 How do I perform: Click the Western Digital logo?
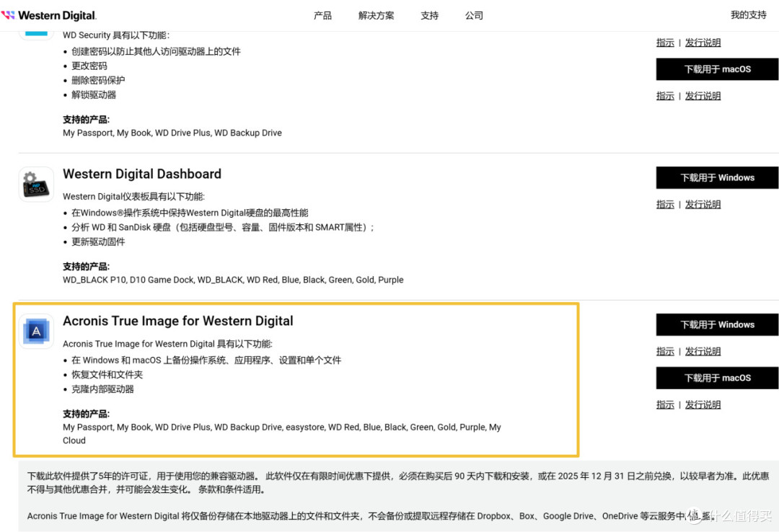49,15
